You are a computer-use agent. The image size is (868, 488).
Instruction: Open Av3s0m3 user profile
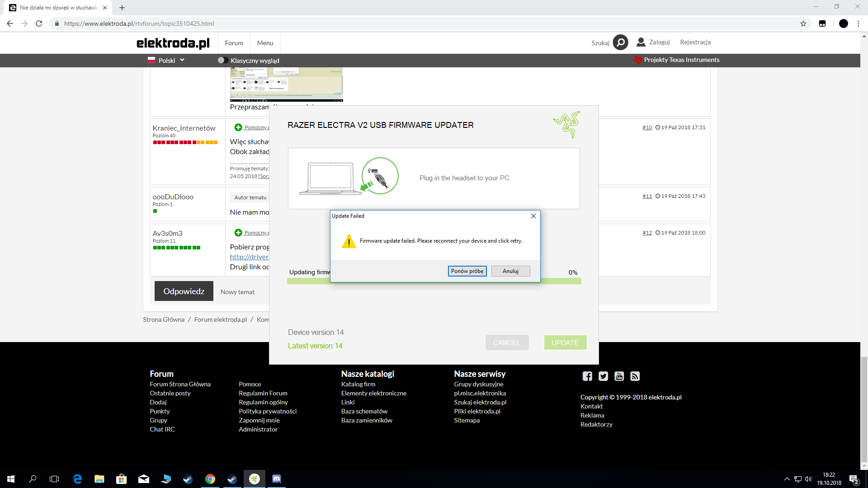[167, 233]
